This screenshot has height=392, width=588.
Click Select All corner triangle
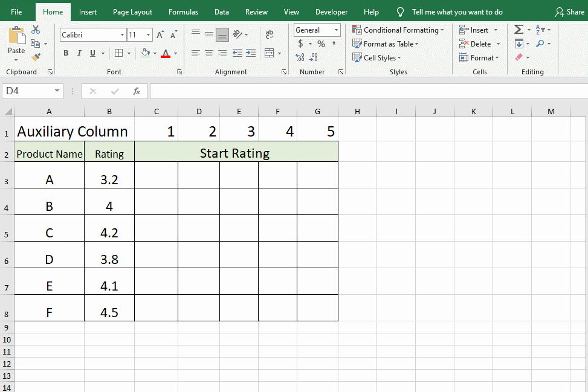coord(8,111)
